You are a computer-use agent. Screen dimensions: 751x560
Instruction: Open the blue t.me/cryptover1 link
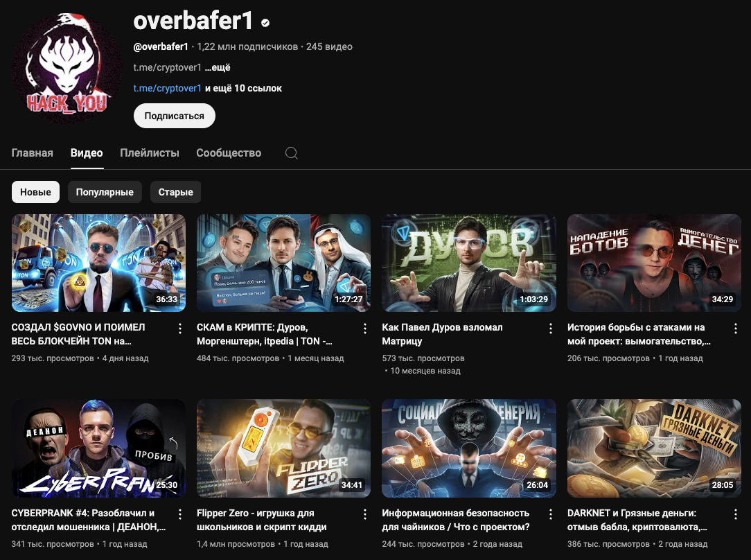pos(167,88)
